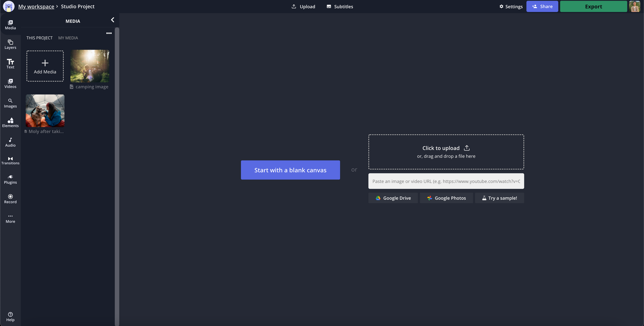Switch to the THIS PROJECT tab

pos(39,38)
